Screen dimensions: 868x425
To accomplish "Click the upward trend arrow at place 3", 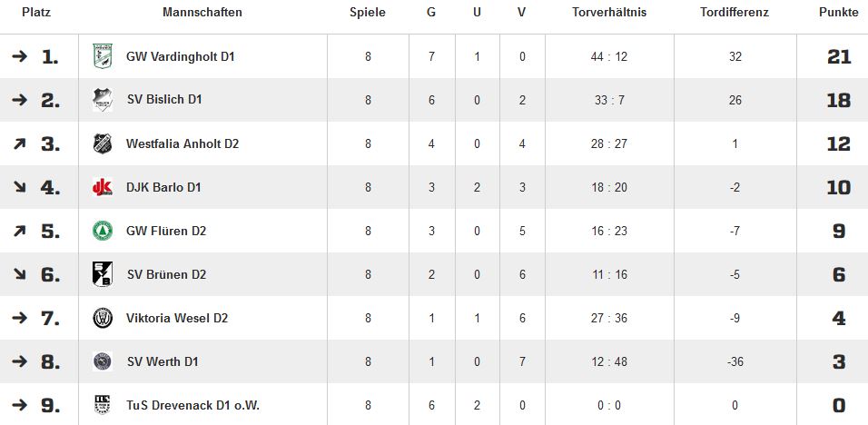I will pyautogui.click(x=19, y=143).
